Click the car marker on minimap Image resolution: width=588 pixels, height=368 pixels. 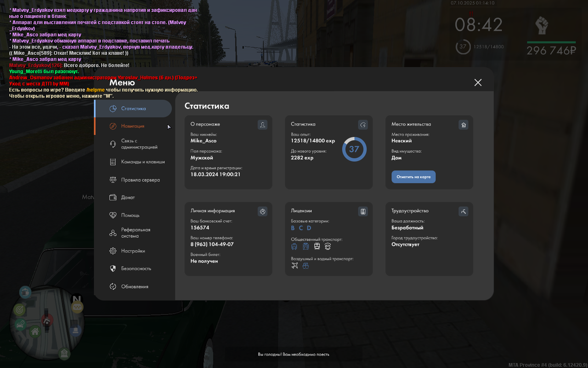[x=21, y=325]
